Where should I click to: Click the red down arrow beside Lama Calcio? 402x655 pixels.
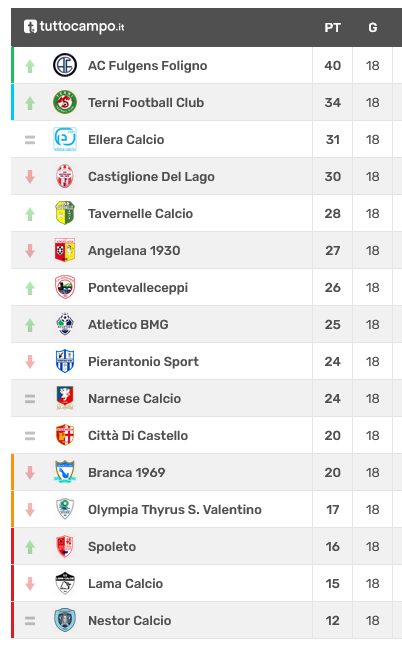click(x=30, y=584)
